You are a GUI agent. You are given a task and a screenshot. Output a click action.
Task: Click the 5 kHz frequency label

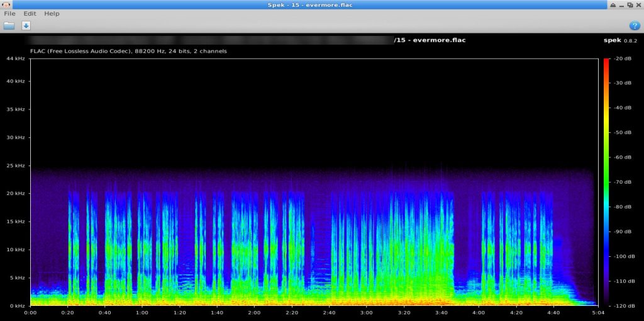click(17, 278)
